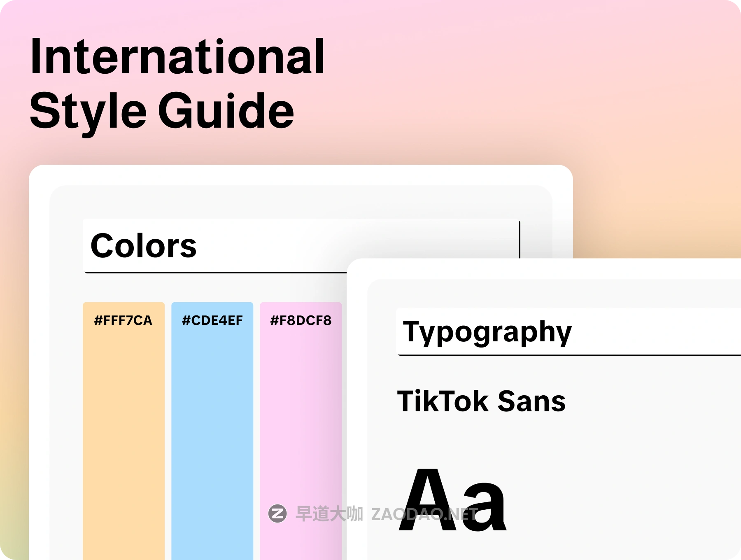The image size is (741, 560).
Task: Click the #F8DCF8 hex code label
Action: click(x=301, y=320)
